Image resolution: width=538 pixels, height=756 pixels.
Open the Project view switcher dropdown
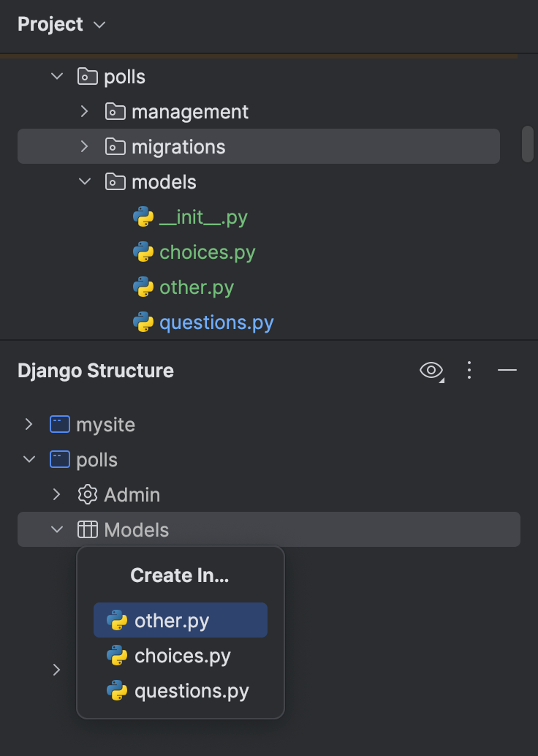tap(99, 24)
